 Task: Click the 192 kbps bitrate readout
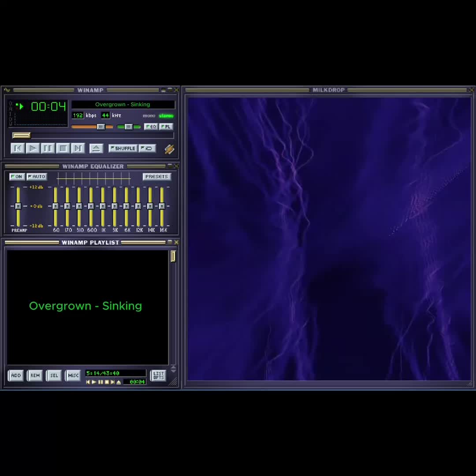click(78, 115)
